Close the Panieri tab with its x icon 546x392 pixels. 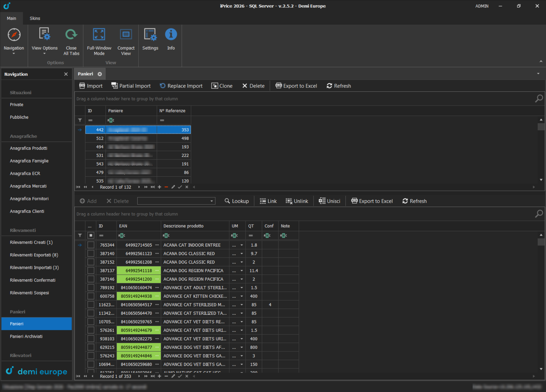pos(100,74)
